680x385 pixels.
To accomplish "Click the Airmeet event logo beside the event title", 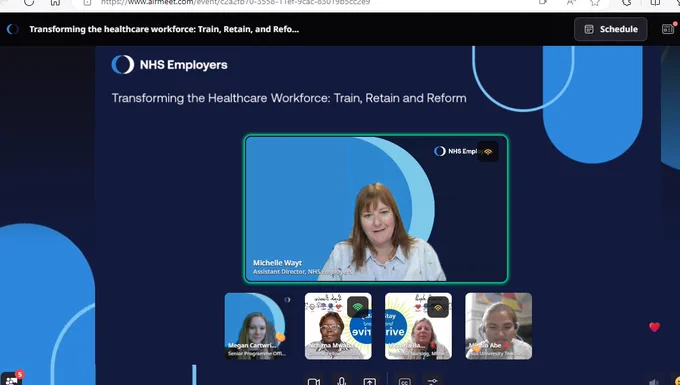I will 13,29.
